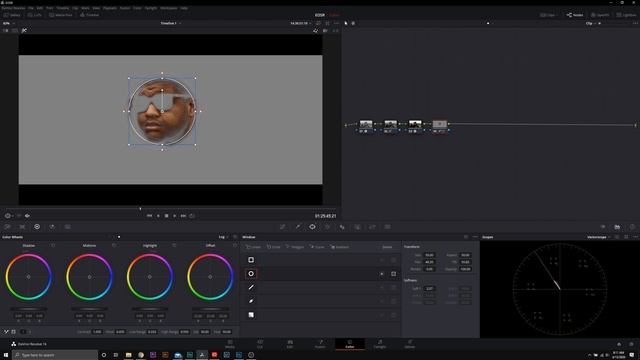Open the viewer timecode dropdown
Image resolution: width=640 pixels, height=360 pixels.
[300, 23]
